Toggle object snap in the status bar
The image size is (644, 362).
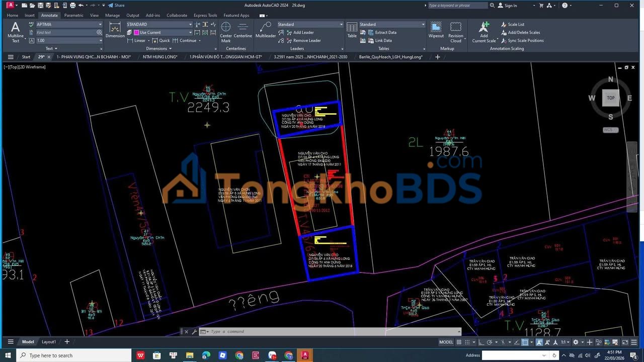pos(525,342)
